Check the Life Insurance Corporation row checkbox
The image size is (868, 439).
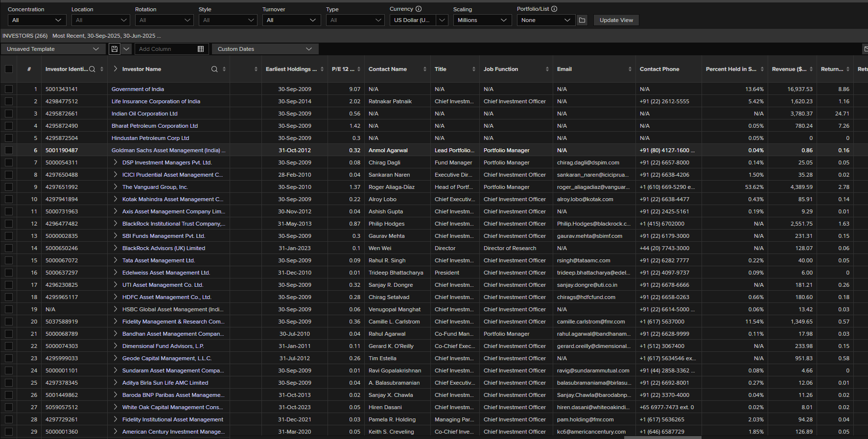(9, 101)
